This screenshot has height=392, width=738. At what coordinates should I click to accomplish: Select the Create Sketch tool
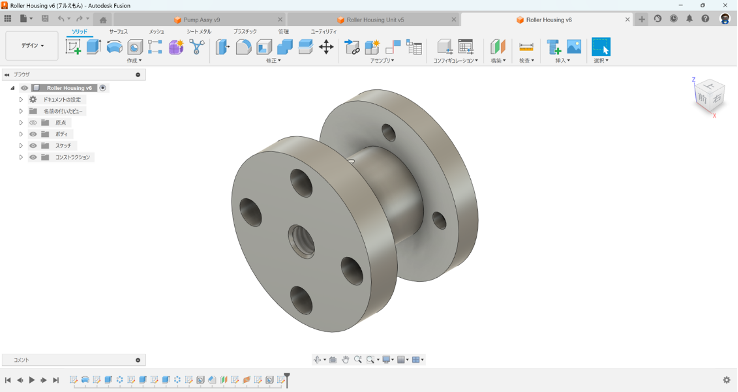73,47
